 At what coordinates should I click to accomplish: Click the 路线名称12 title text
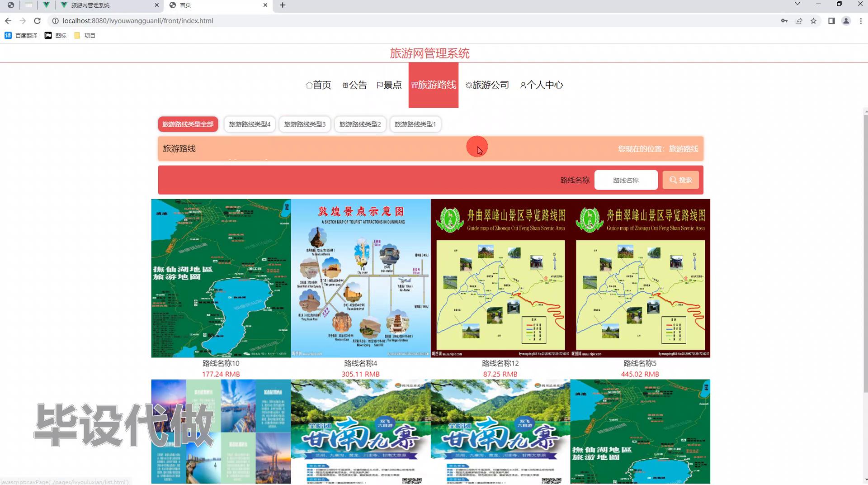coord(500,363)
